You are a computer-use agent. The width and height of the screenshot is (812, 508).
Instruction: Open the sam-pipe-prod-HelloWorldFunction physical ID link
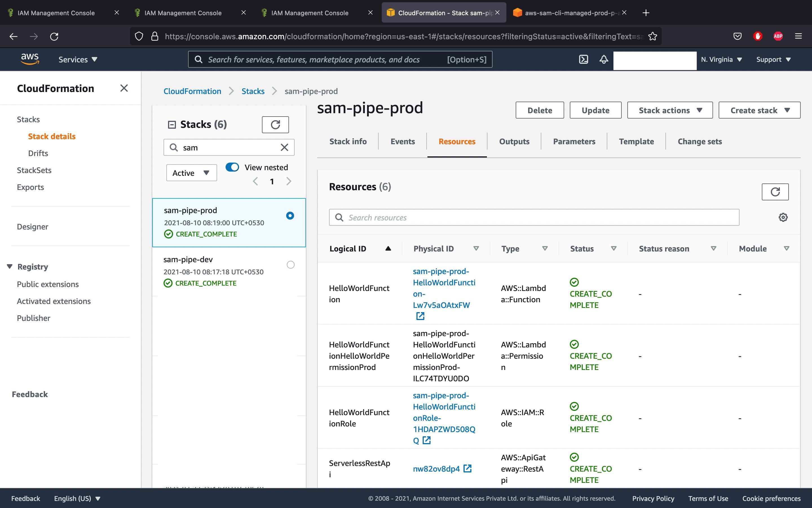coord(444,288)
